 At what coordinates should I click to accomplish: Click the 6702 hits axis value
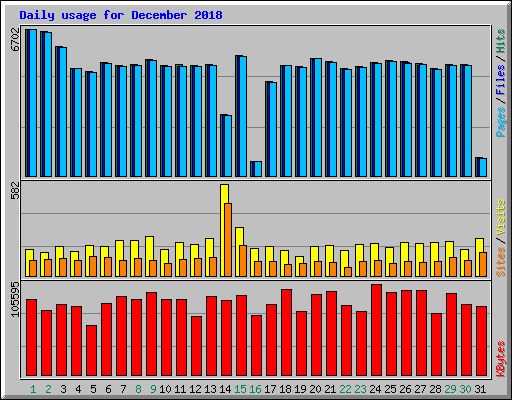click(15, 39)
